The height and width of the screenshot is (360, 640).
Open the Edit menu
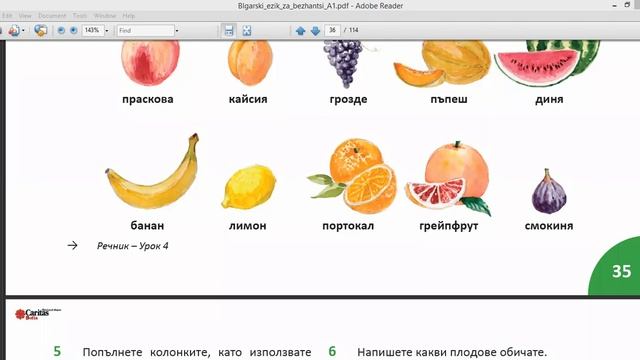coord(7,16)
